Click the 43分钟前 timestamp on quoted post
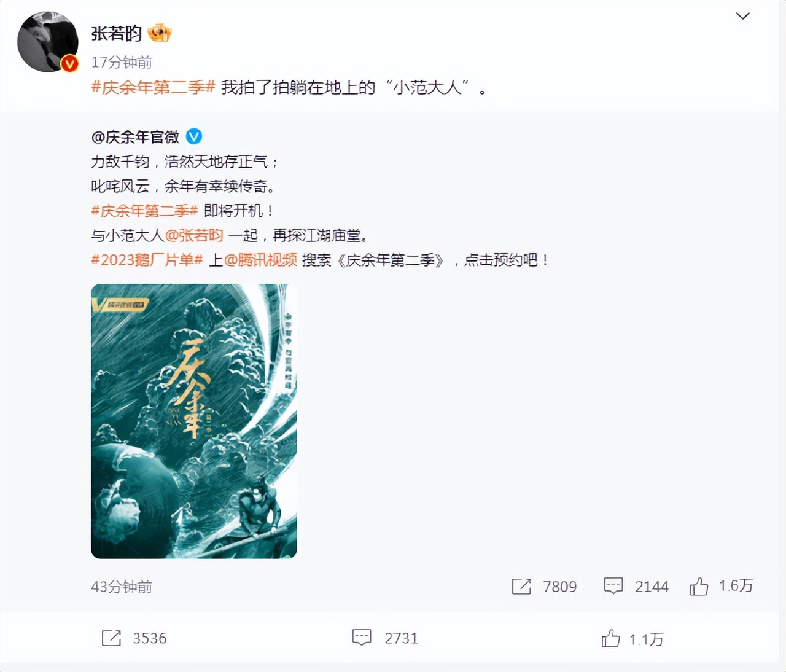Image resolution: width=786 pixels, height=672 pixels. click(x=122, y=587)
